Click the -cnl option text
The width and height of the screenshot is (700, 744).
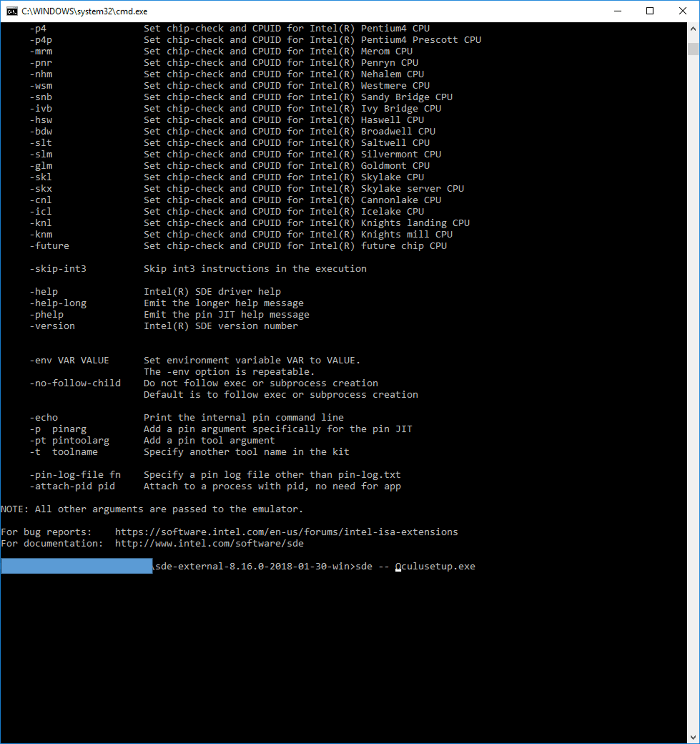point(41,200)
